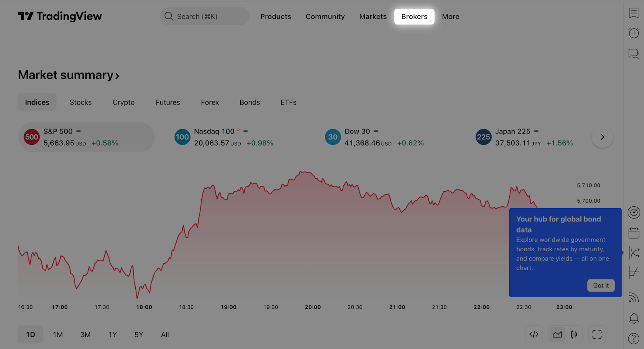The width and height of the screenshot is (644, 349).
Task: Open the Calendar icon in sidebar
Action: click(x=634, y=233)
